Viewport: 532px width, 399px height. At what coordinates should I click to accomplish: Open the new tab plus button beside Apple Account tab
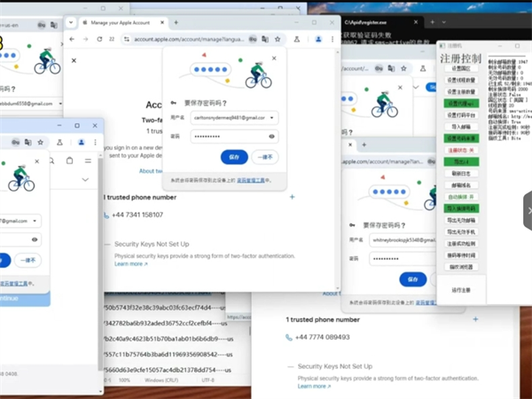coord(176,22)
